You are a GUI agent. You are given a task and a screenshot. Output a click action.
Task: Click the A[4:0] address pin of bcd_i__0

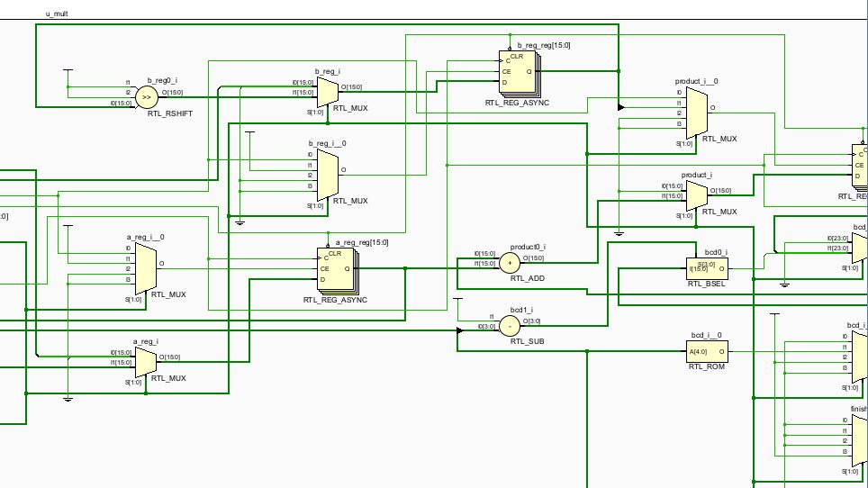pyautogui.click(x=698, y=352)
